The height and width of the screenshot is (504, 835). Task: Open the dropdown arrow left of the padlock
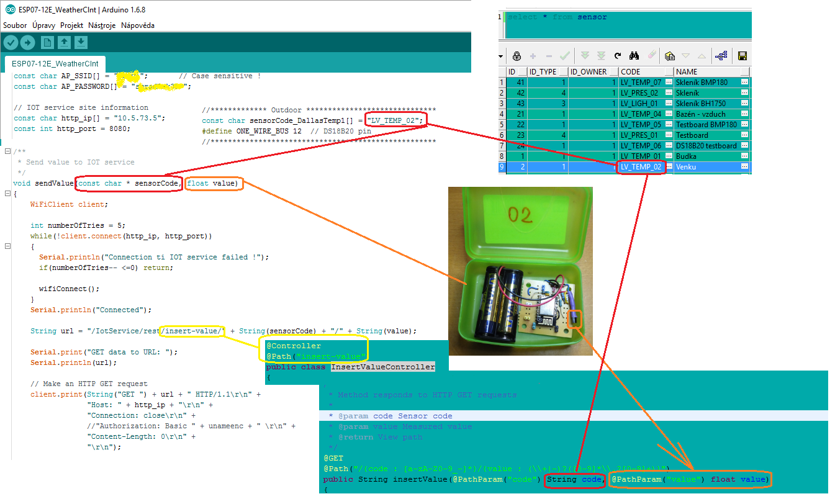501,56
